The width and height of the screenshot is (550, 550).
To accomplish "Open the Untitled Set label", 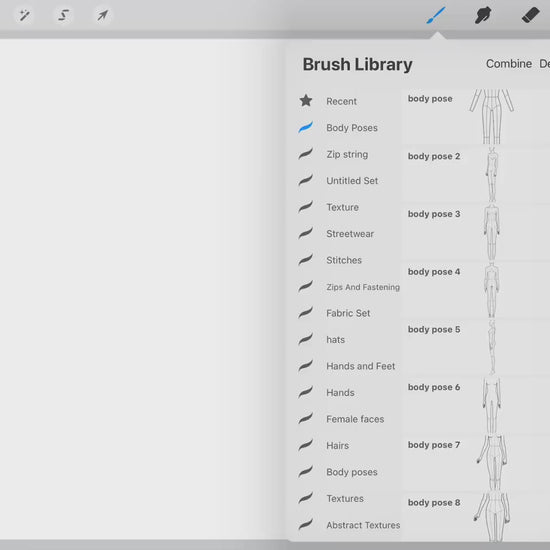I will point(352,181).
